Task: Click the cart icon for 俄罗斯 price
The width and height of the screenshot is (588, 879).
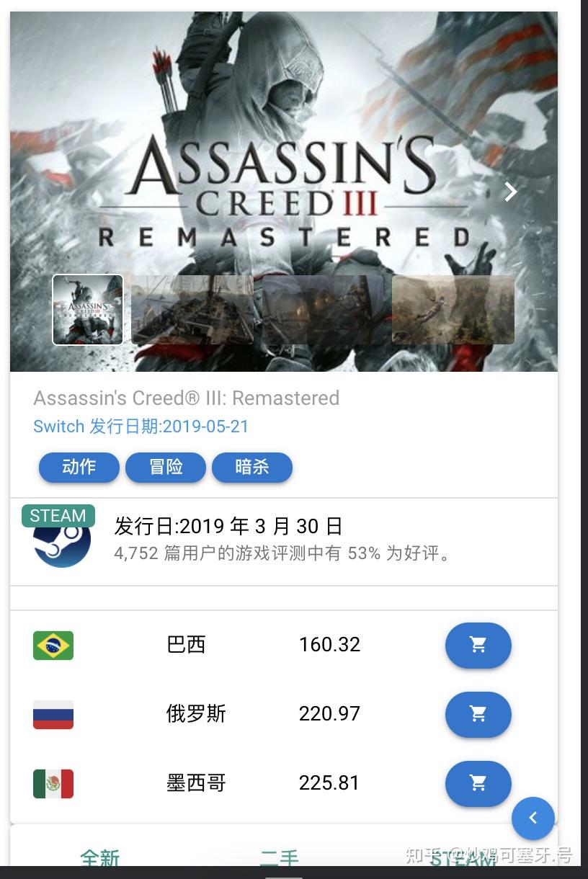Action: tap(478, 714)
